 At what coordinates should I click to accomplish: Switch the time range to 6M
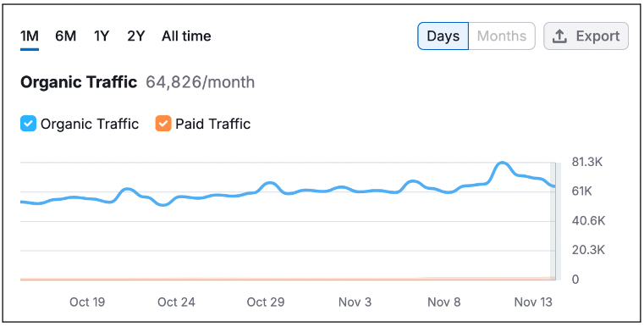[66, 36]
